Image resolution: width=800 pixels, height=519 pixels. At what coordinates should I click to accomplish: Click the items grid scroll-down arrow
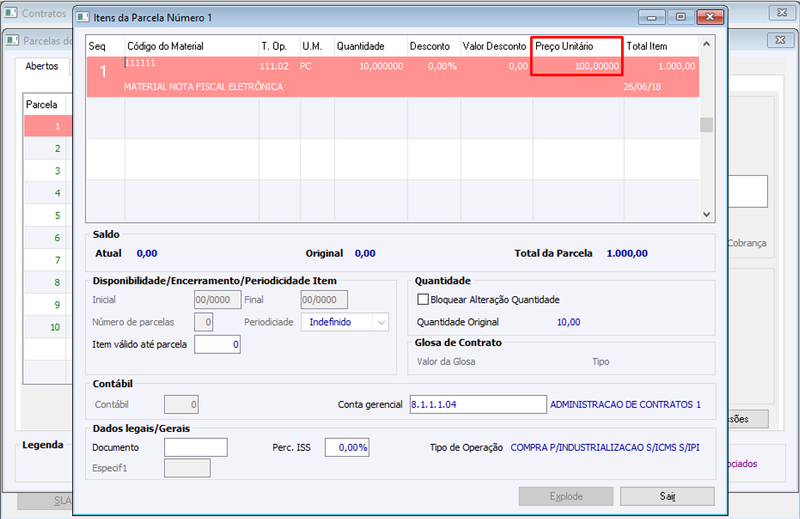point(707,214)
